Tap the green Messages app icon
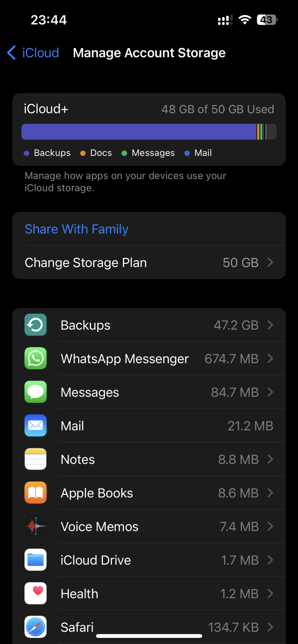The width and height of the screenshot is (298, 644). point(35,392)
